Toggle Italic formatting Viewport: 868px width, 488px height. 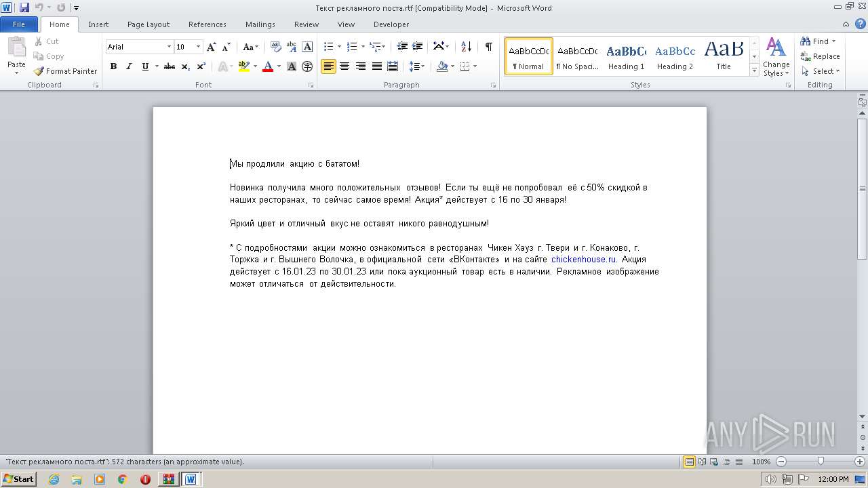(129, 66)
